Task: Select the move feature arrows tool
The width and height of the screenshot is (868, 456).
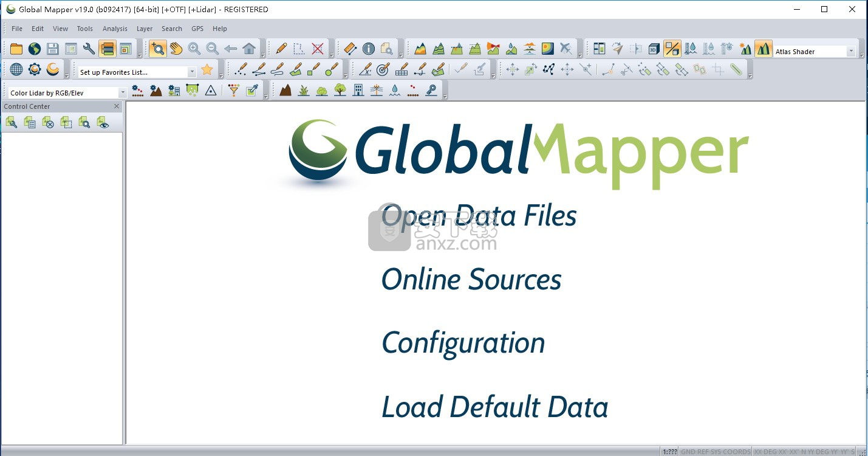Action: [x=512, y=69]
